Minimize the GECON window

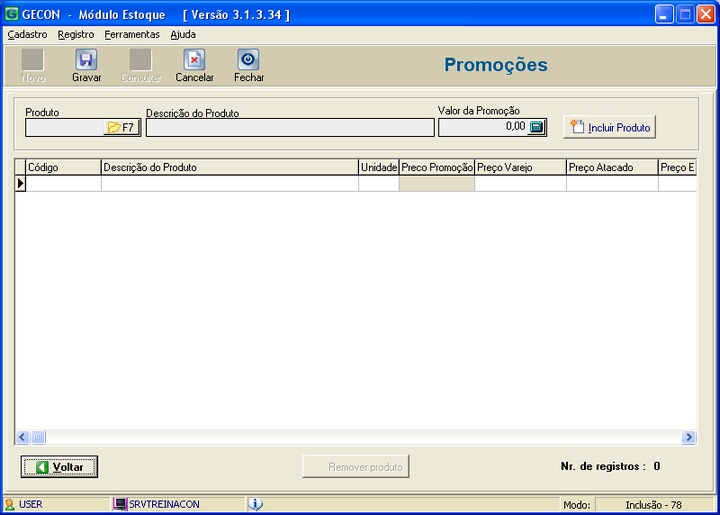coord(664,14)
